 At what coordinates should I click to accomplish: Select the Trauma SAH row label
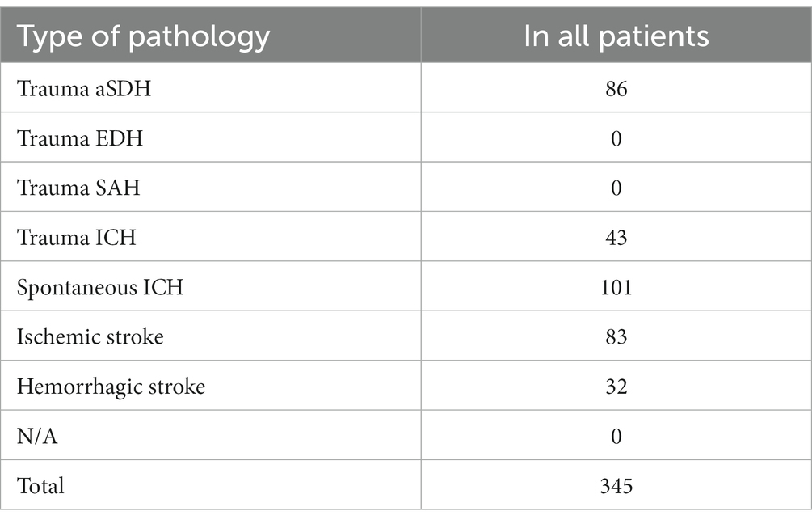tap(78, 188)
